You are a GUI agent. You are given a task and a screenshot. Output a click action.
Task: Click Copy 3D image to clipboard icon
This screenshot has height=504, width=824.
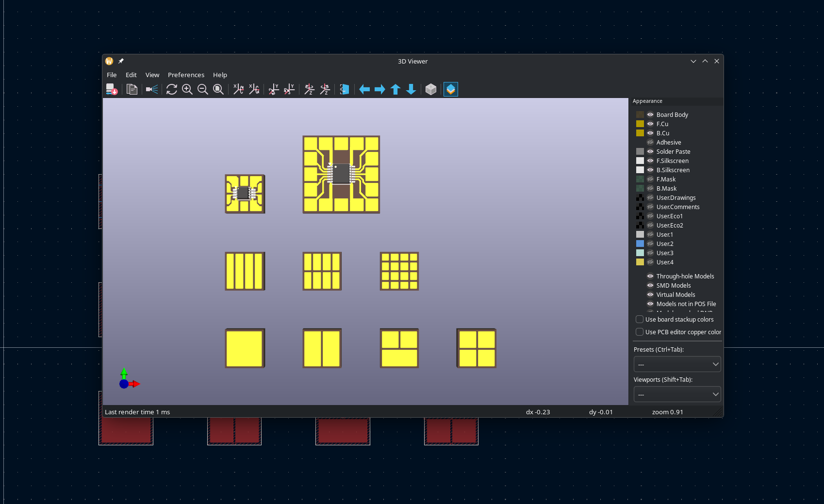tap(132, 89)
